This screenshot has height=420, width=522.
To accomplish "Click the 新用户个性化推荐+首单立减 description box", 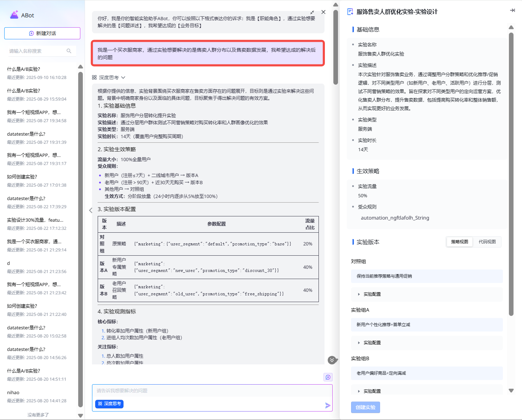I will pyautogui.click(x=427, y=325).
